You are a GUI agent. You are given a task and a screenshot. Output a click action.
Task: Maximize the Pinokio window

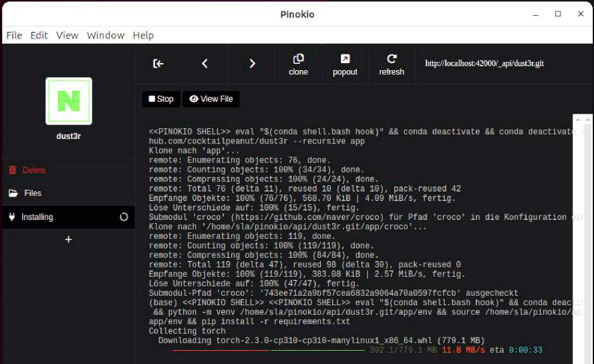[558, 14]
